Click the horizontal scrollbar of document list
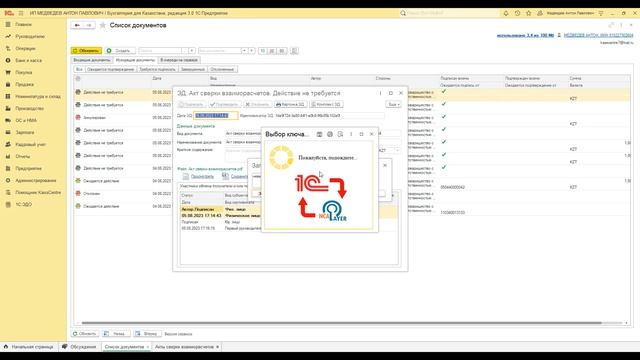 [x=341, y=323]
